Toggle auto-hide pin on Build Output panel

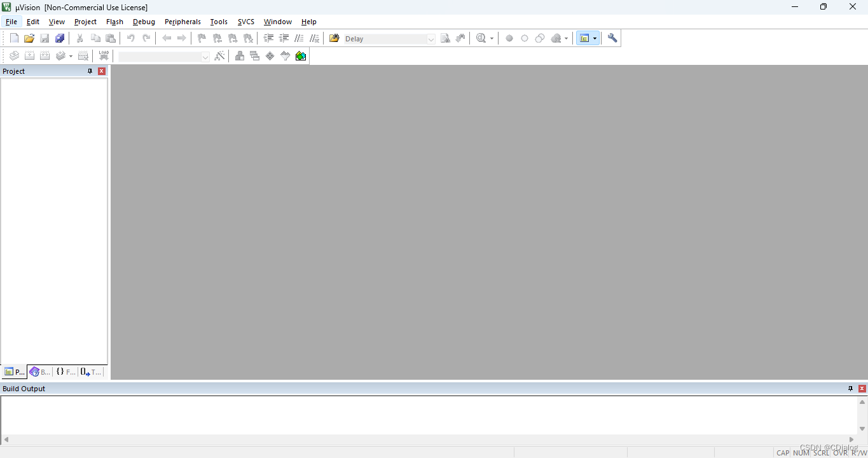(850, 389)
